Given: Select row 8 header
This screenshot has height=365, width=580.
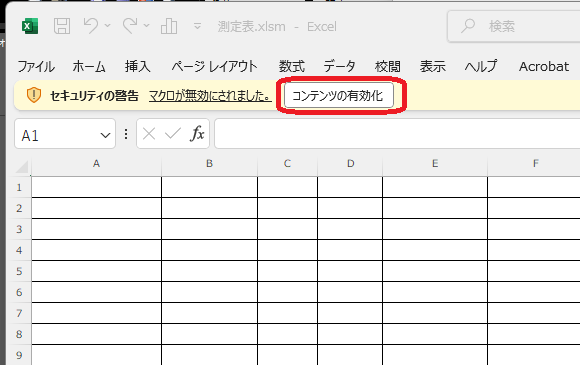Looking at the screenshot, I should tap(19, 334).
